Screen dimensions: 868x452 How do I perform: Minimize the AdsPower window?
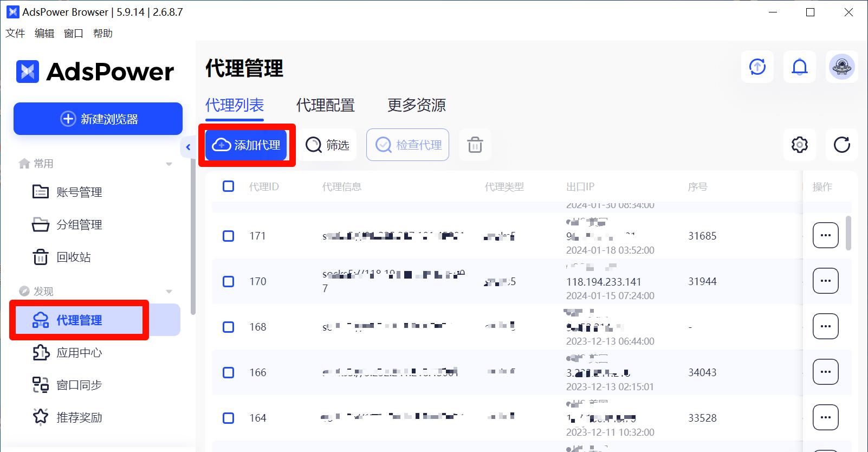(x=773, y=12)
